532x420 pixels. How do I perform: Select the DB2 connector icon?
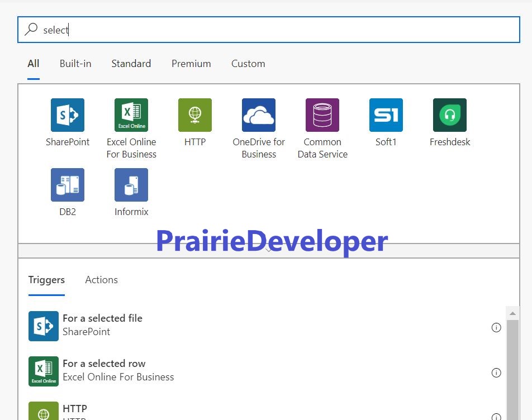pos(68,185)
